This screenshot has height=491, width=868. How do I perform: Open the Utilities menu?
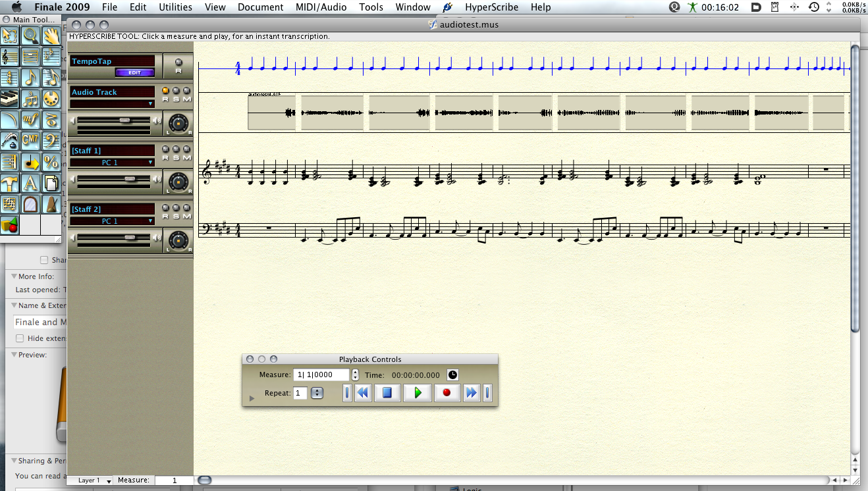coord(175,7)
